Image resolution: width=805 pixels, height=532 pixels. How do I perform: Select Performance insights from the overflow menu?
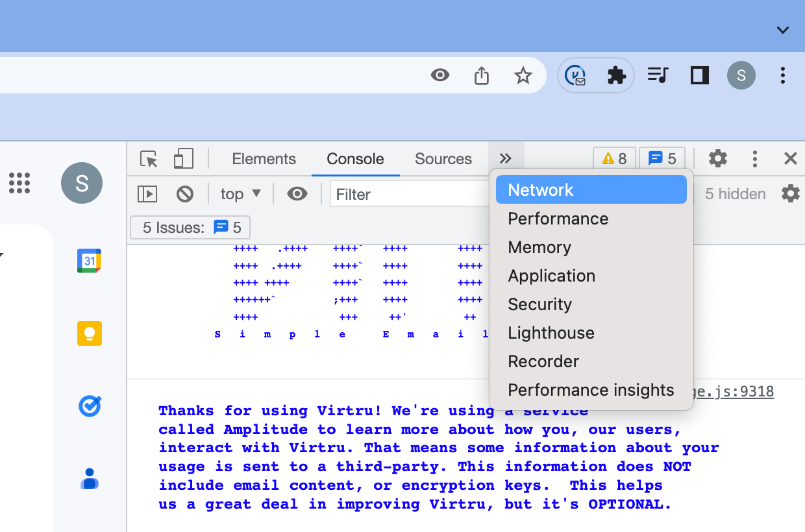coord(591,390)
